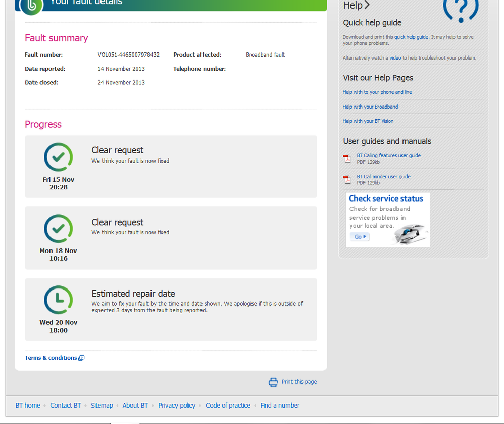Click the external link icon beside Terms & conditions
Image resolution: width=504 pixels, height=424 pixels.
coord(81,358)
